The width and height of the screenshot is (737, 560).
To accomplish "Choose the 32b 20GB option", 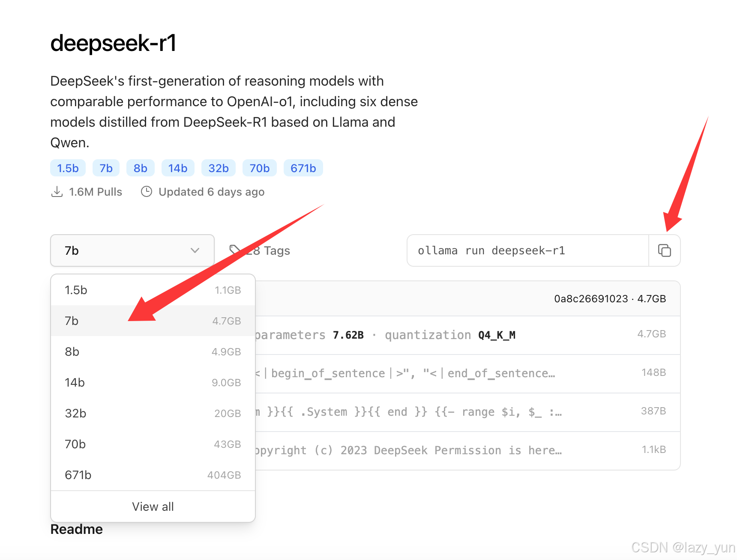I will click(153, 413).
